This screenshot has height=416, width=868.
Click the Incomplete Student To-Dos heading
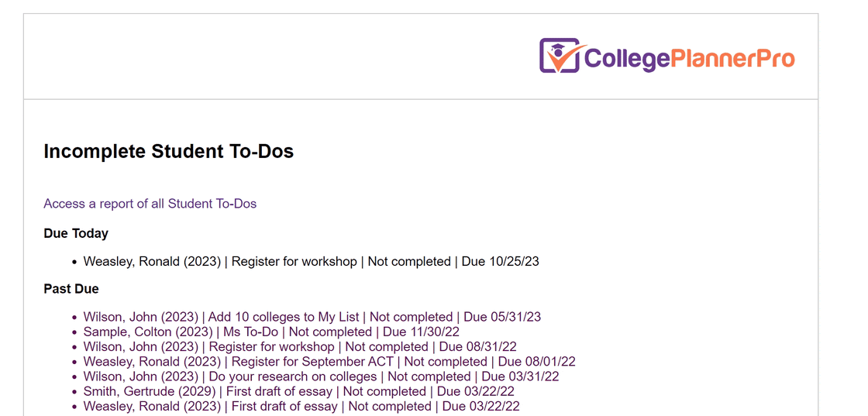(x=169, y=152)
